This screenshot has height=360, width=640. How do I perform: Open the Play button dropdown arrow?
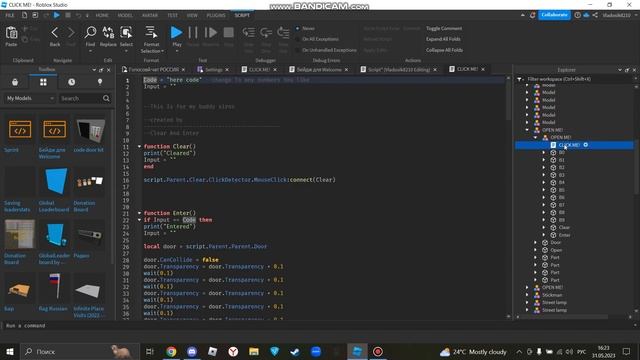point(177,51)
